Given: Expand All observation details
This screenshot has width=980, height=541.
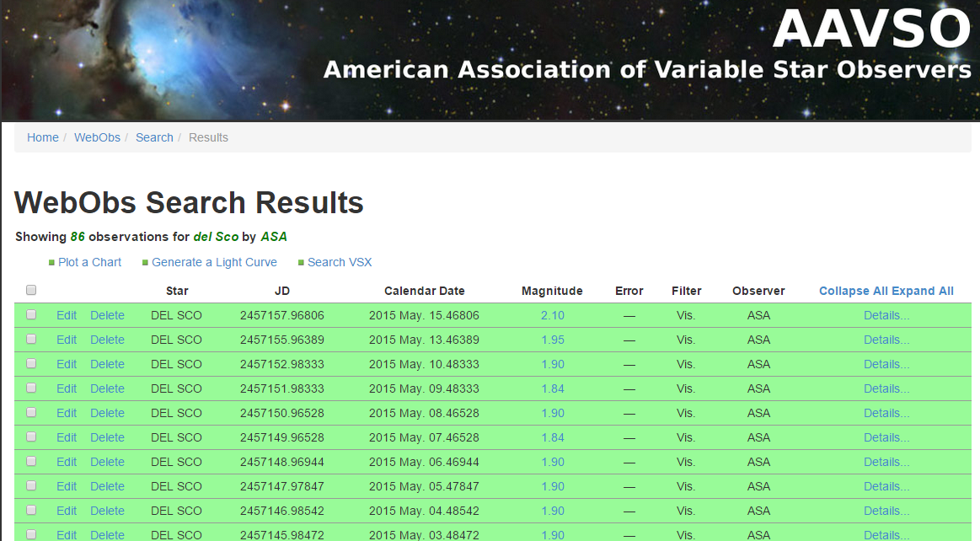Looking at the screenshot, I should click(x=923, y=291).
